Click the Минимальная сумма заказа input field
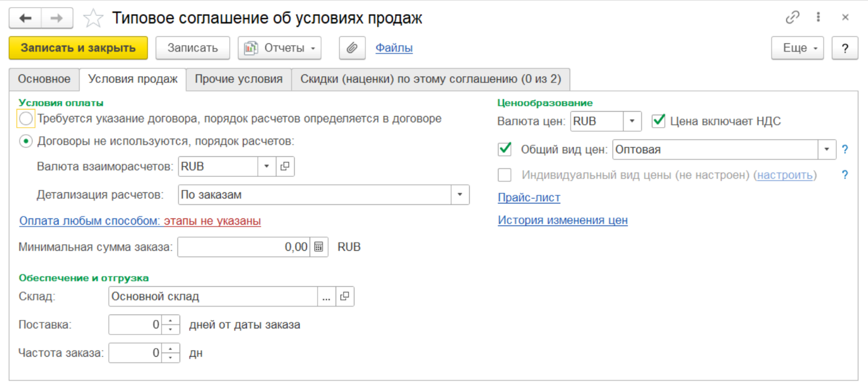868x391 pixels. pos(243,247)
